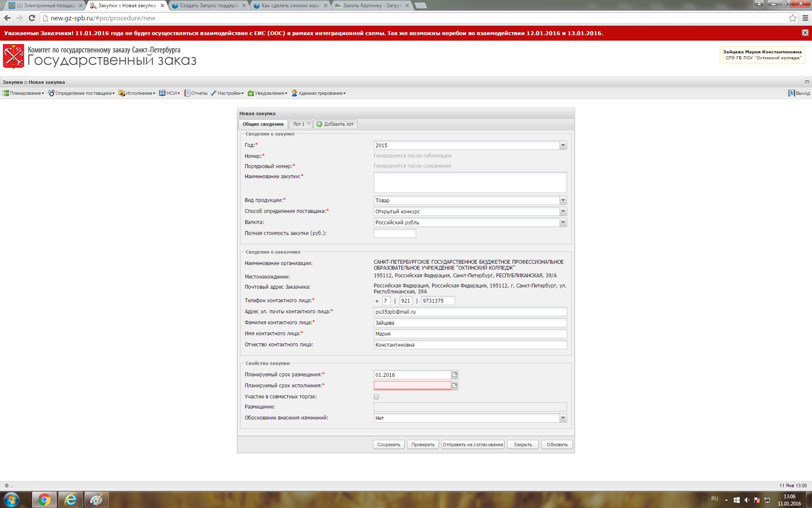Open Способ определения поставщика dropdown
Screen dimensions: 812x508
pos(563,211)
